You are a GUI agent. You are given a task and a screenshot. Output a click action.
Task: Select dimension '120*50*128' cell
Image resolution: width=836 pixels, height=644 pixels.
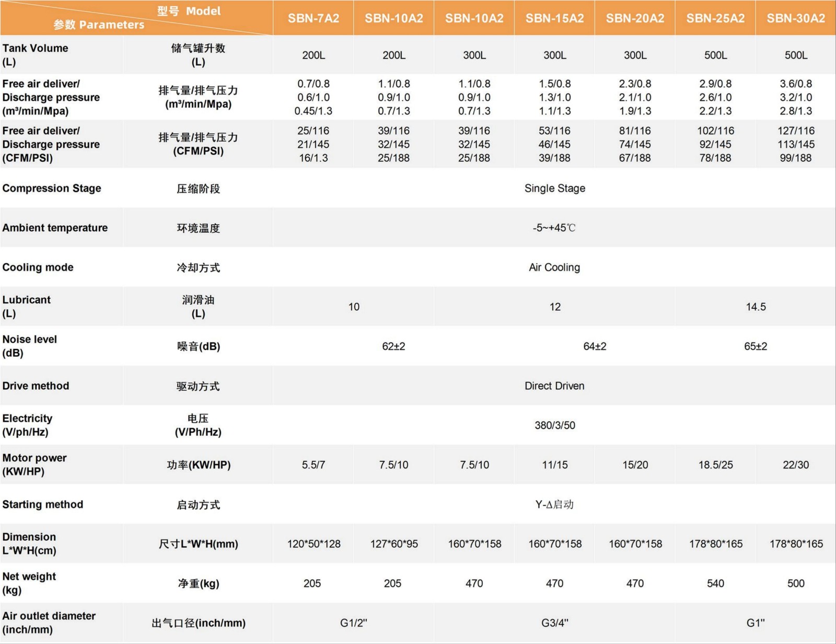[x=313, y=544]
